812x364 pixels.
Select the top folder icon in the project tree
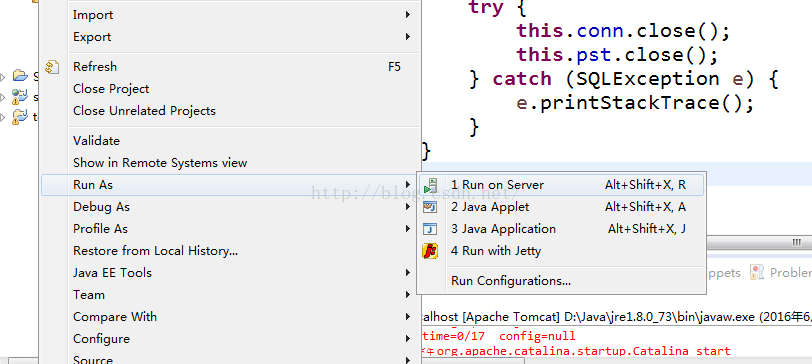coord(20,76)
